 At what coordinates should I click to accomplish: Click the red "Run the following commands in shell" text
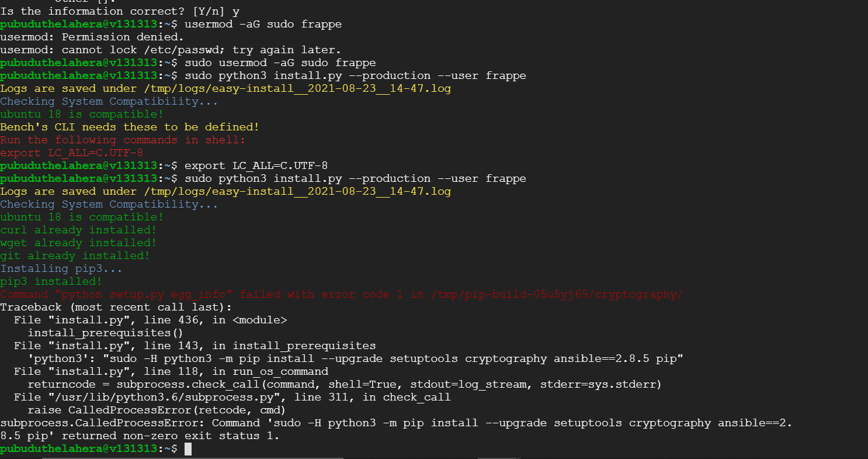tap(123, 140)
